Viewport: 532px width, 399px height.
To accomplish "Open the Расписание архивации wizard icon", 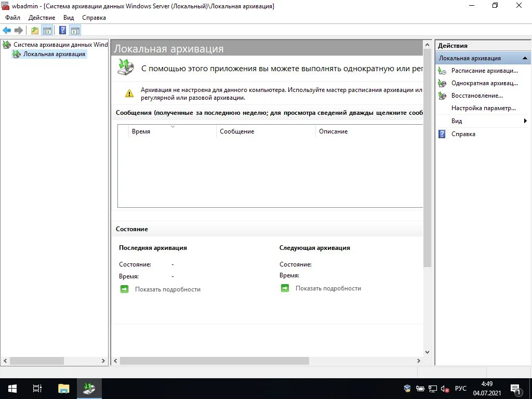I will [x=442, y=71].
